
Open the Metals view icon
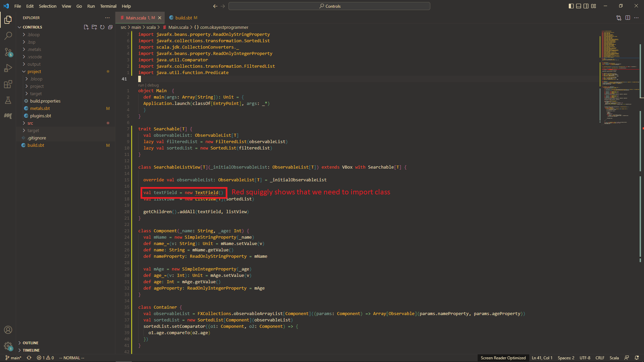tap(8, 116)
